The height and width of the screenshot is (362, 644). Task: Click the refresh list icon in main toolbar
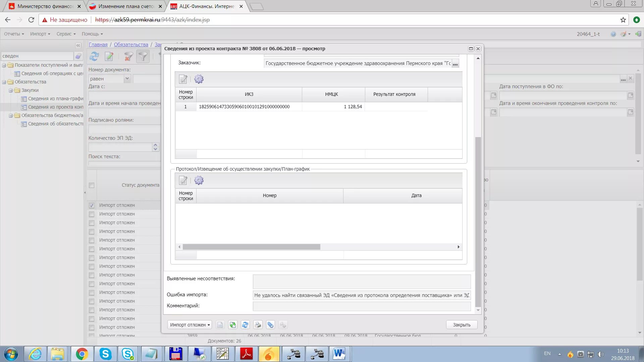click(94, 56)
